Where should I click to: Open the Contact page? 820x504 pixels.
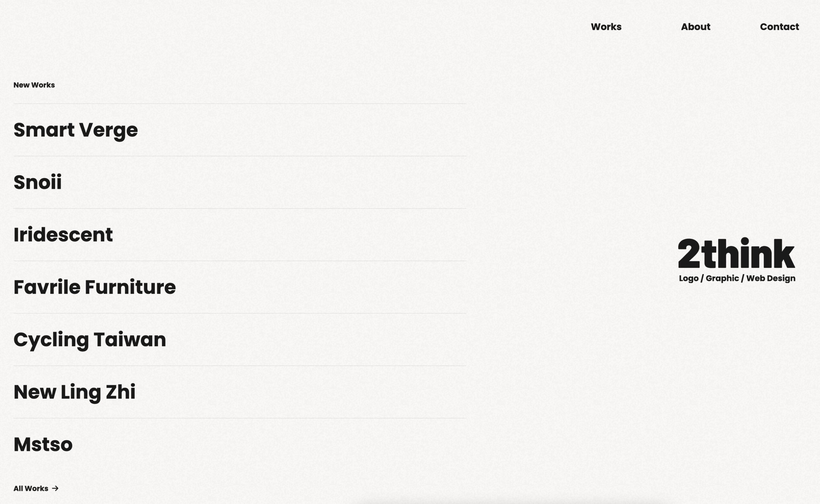click(x=779, y=27)
